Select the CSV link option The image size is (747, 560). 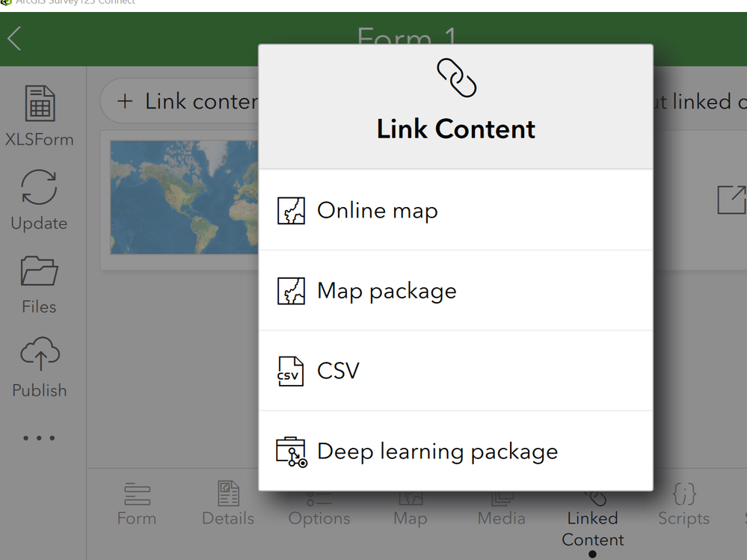pyautogui.click(x=456, y=371)
